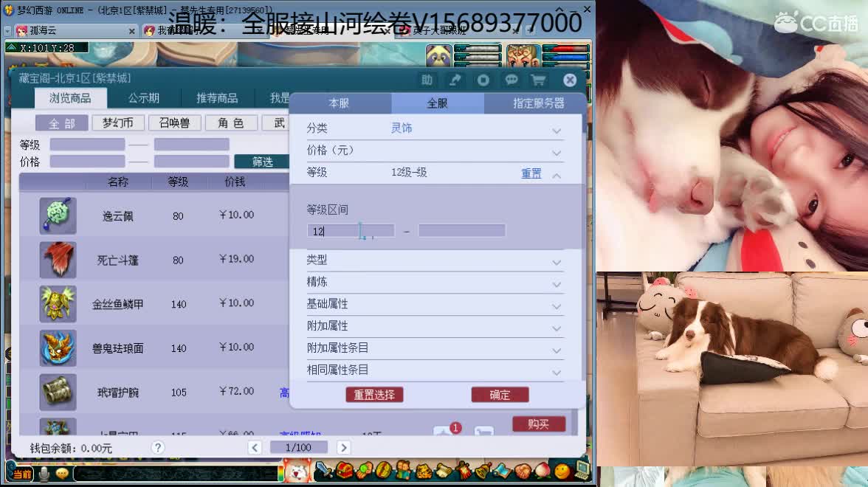868x487 pixels.
Task: Click the wallet balance question mark icon
Action: (158, 447)
